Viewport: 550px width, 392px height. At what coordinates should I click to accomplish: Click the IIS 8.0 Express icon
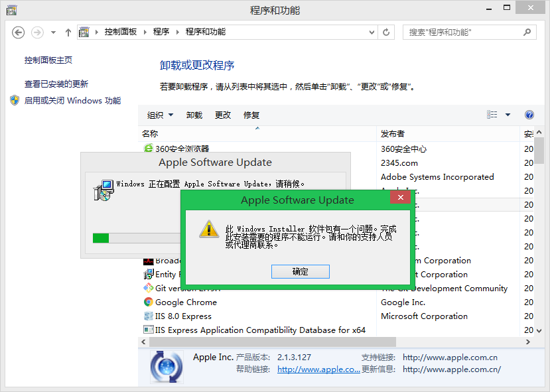tap(149, 316)
